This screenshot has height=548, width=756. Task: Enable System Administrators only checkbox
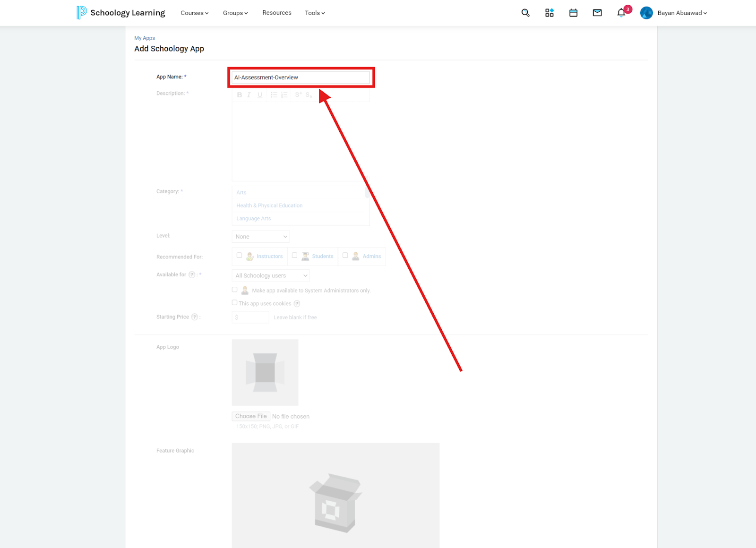(x=235, y=290)
